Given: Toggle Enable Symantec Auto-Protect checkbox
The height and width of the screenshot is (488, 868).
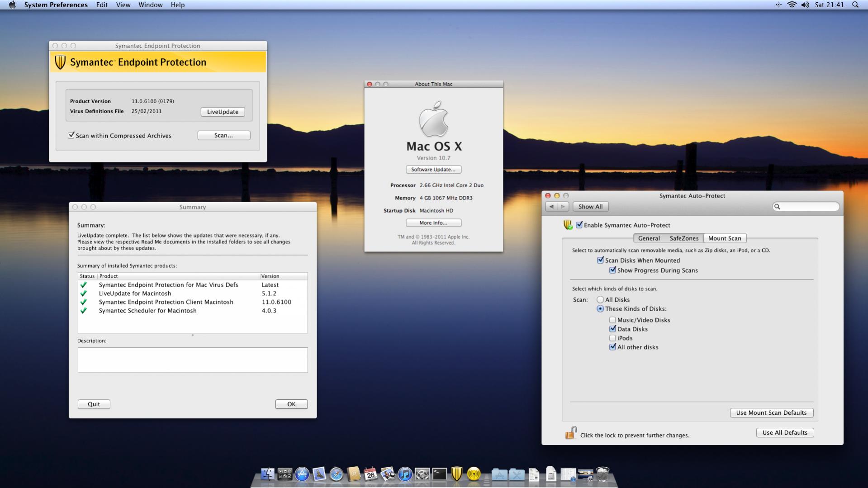Looking at the screenshot, I should click(579, 225).
